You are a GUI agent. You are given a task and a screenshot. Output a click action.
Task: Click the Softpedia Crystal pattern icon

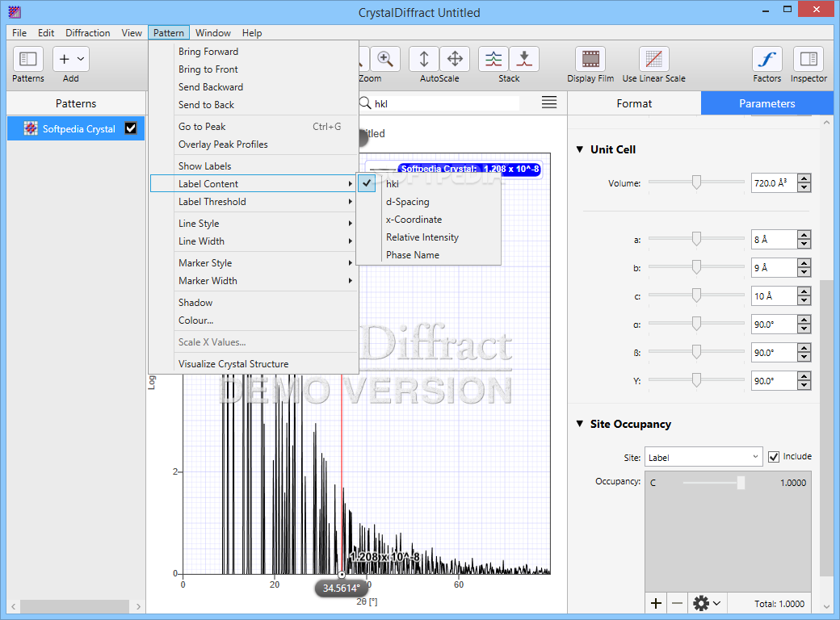point(31,128)
